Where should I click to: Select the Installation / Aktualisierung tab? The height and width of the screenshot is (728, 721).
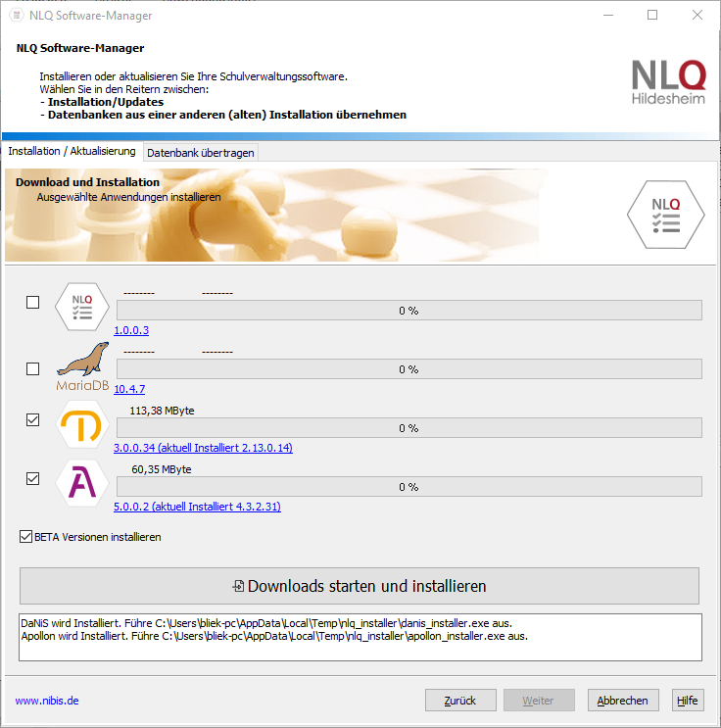72,151
